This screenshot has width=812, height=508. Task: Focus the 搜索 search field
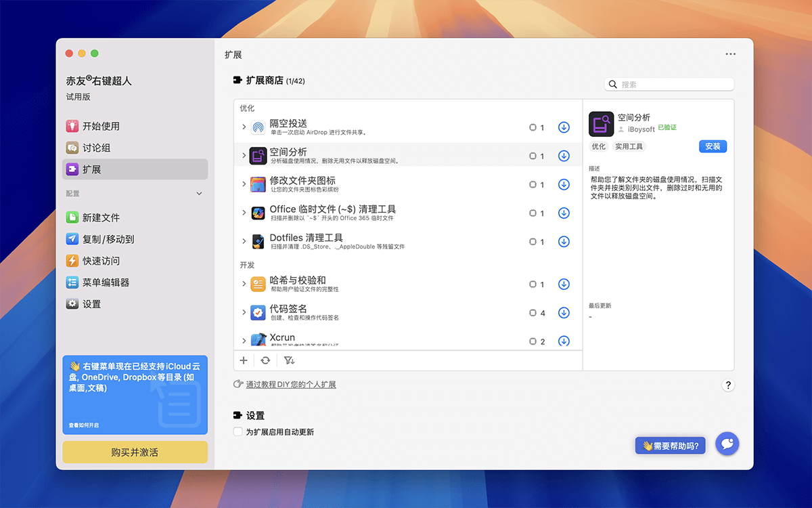(669, 85)
